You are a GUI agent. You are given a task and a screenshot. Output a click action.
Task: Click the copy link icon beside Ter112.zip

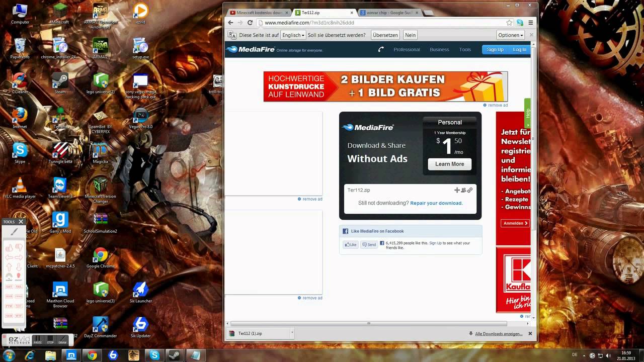(470, 190)
